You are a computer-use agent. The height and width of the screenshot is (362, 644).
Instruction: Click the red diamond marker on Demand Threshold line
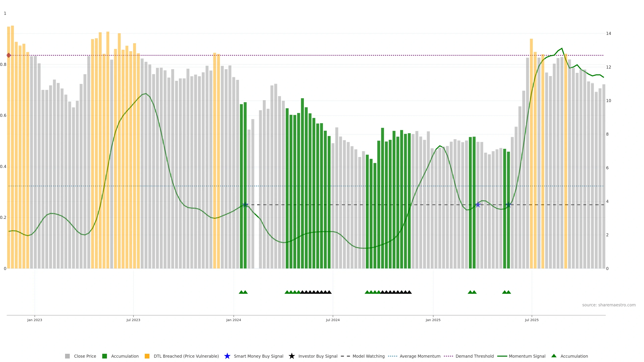[x=9, y=55]
